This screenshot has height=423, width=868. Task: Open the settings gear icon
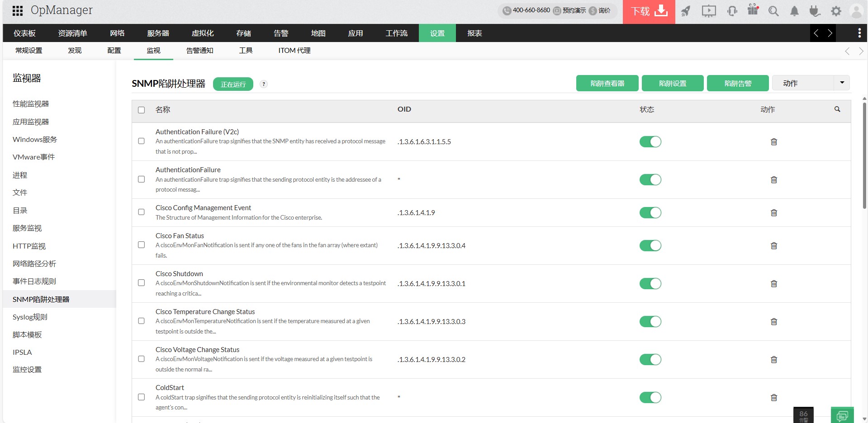pyautogui.click(x=836, y=11)
